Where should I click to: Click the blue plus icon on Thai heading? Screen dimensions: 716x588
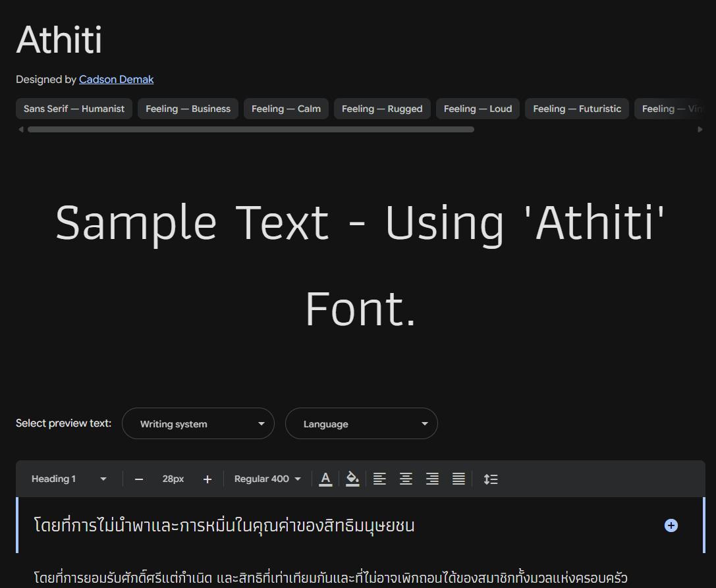(x=671, y=525)
